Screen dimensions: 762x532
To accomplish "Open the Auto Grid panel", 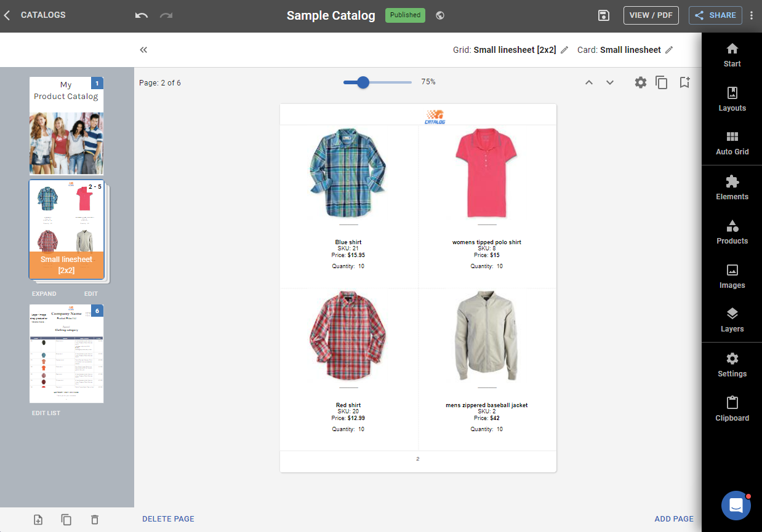I will (x=732, y=143).
